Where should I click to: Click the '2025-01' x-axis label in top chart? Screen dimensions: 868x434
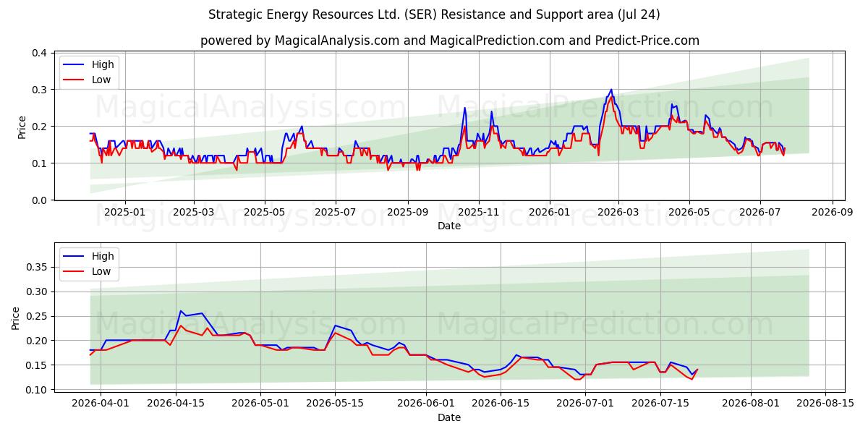(x=125, y=213)
